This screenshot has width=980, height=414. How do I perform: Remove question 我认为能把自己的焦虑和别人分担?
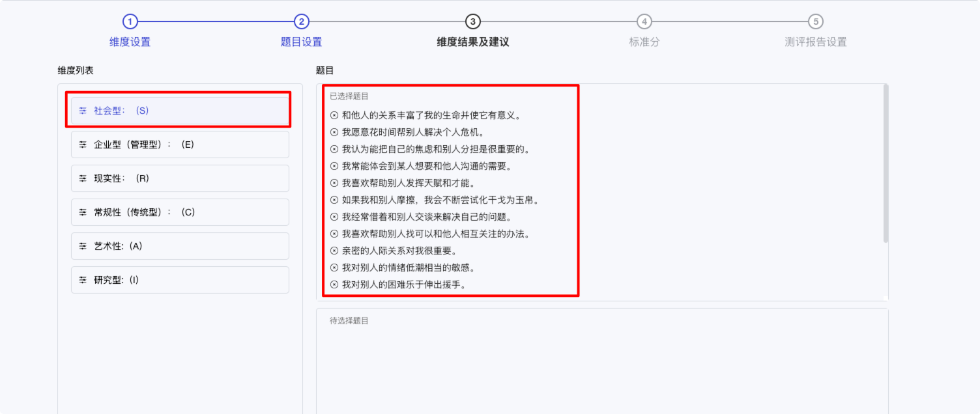(x=334, y=149)
